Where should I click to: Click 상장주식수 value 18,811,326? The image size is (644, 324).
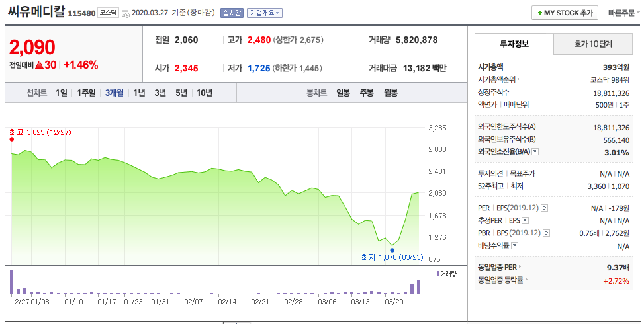click(611, 93)
